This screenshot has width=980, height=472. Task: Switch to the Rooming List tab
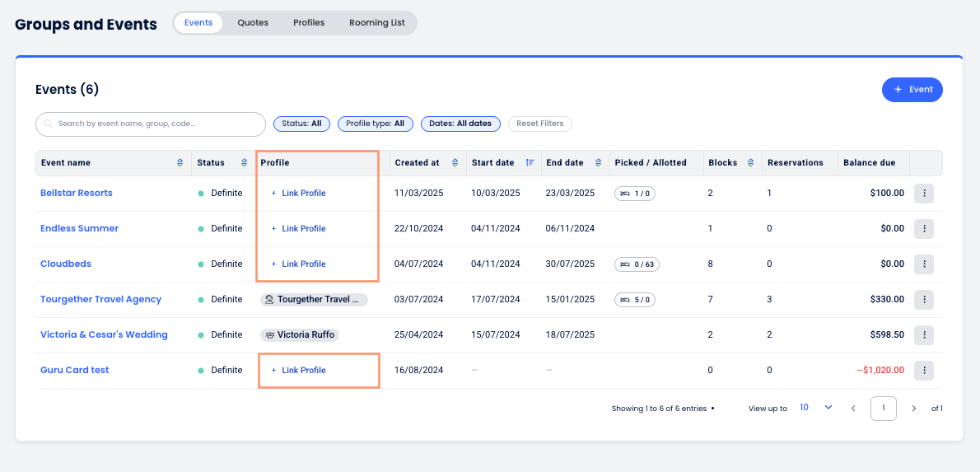tap(376, 23)
